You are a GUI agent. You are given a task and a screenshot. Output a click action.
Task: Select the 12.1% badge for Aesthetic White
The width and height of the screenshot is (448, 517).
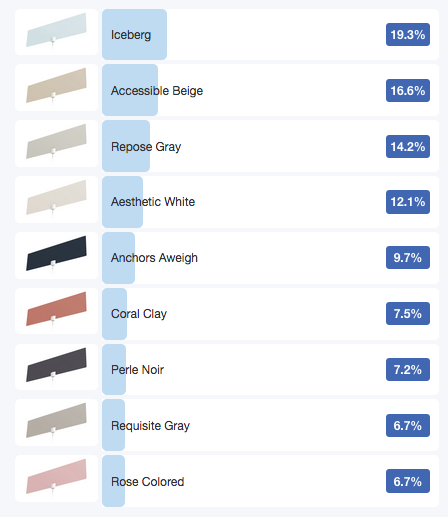point(408,202)
